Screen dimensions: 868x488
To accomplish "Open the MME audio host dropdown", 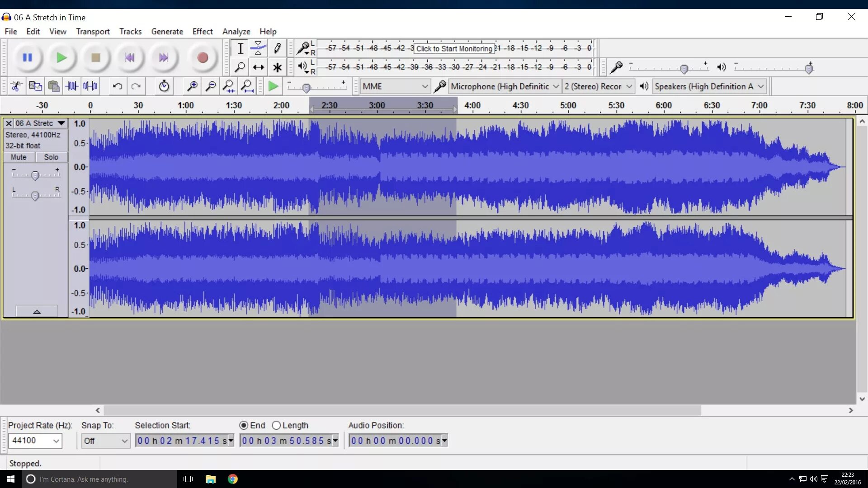I will 395,86.
